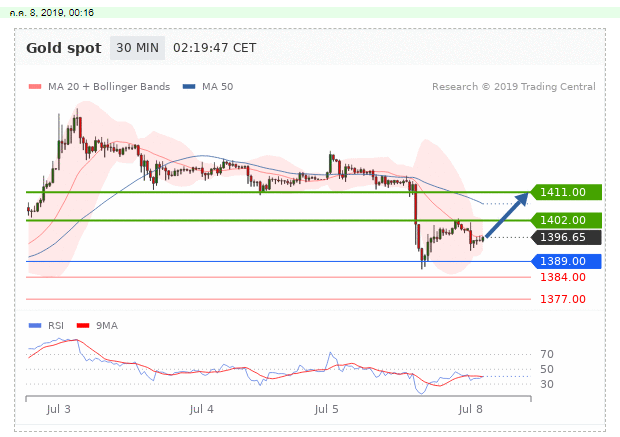Viewport: 620px width, 437px height.
Task: Click the 1389.00 pivot price tag
Action: tap(566, 261)
